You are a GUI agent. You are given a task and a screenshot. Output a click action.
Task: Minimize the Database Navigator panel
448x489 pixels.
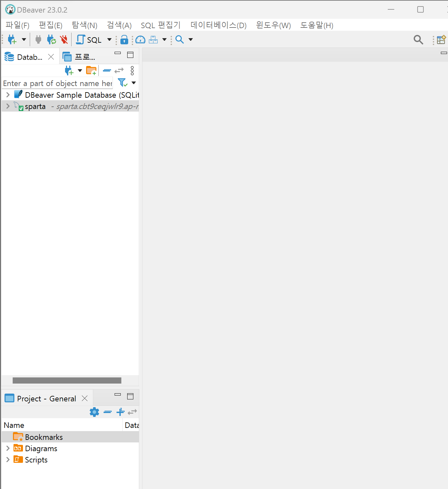118,53
